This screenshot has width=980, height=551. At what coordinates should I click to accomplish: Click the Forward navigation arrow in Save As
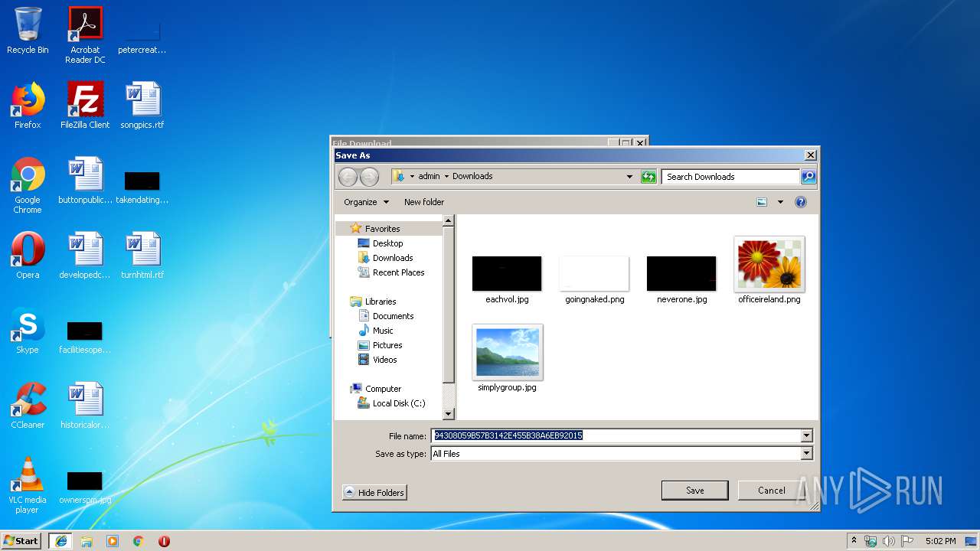[x=369, y=177]
